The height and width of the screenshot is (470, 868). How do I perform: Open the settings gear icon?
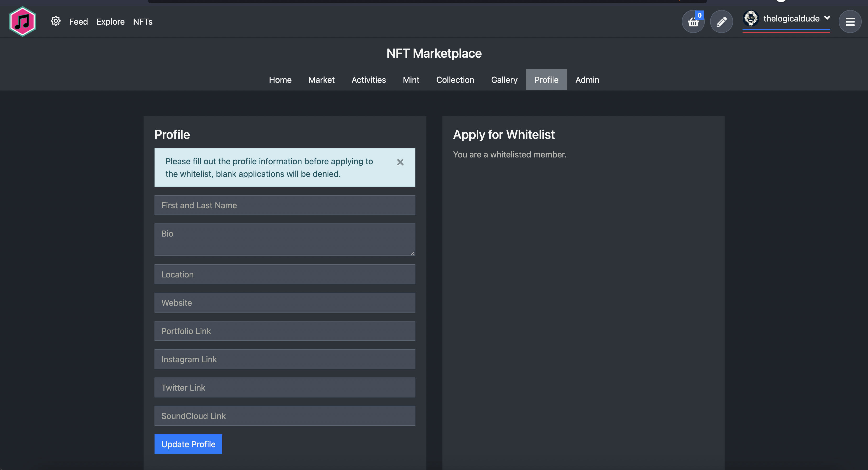point(56,21)
